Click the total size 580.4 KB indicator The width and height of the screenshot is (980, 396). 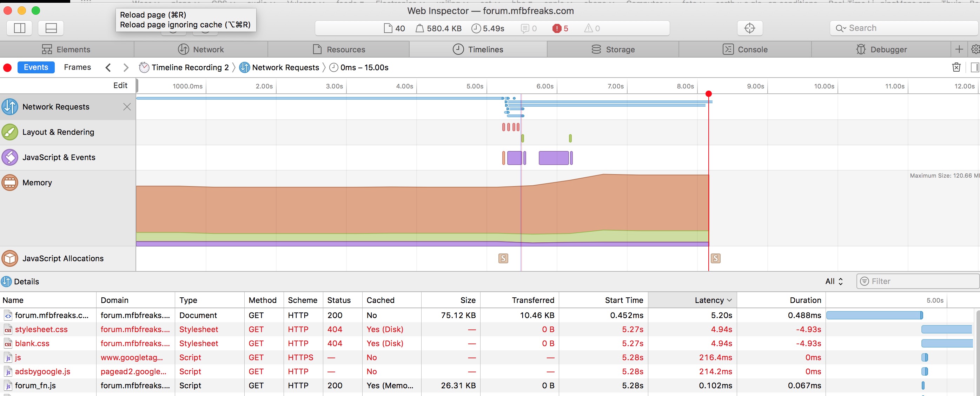[x=438, y=28]
